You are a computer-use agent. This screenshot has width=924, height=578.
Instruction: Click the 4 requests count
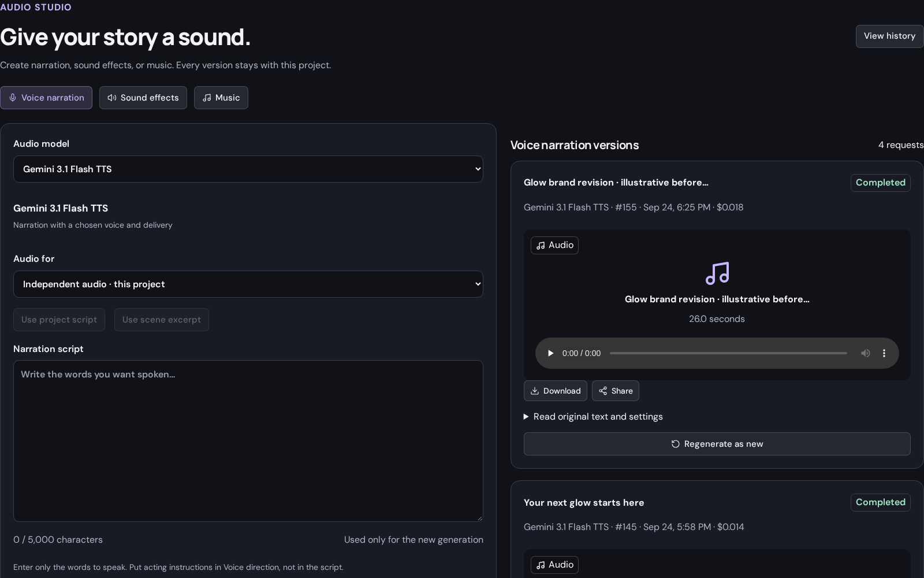click(901, 145)
